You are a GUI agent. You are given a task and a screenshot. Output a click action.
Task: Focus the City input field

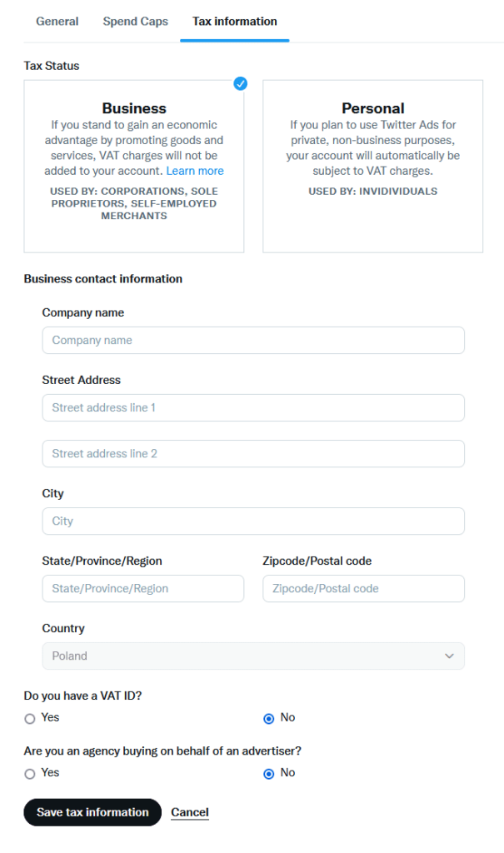253,521
